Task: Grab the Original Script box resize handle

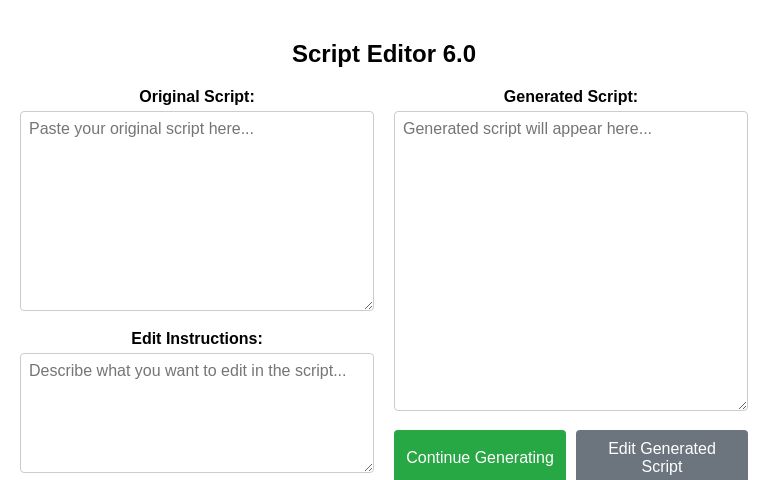Action: (369, 306)
